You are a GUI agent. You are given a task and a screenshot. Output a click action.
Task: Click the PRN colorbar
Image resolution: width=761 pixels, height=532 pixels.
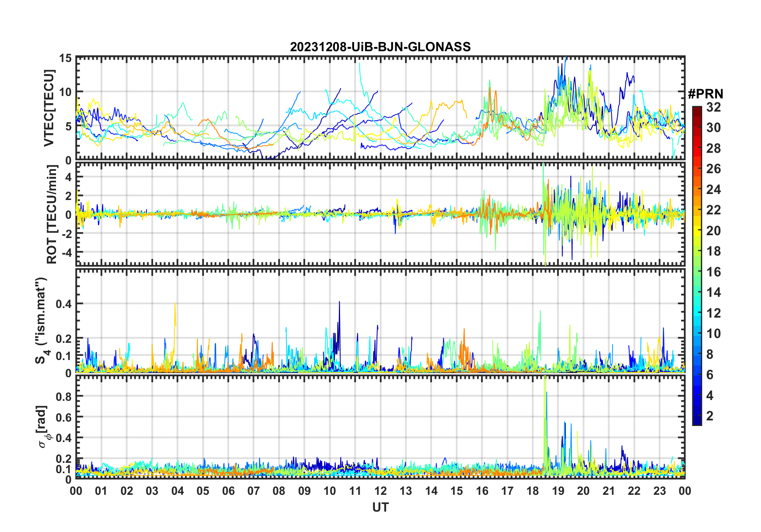697,266
